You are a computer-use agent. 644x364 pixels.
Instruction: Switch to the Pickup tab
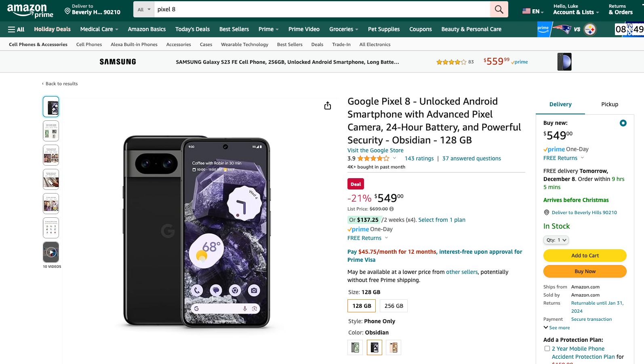(x=609, y=104)
